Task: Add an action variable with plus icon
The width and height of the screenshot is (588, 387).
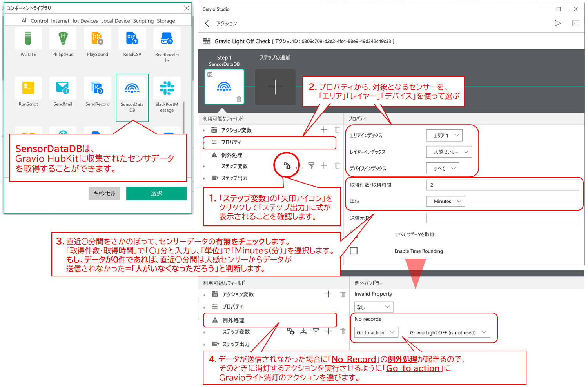Action: 324,130
